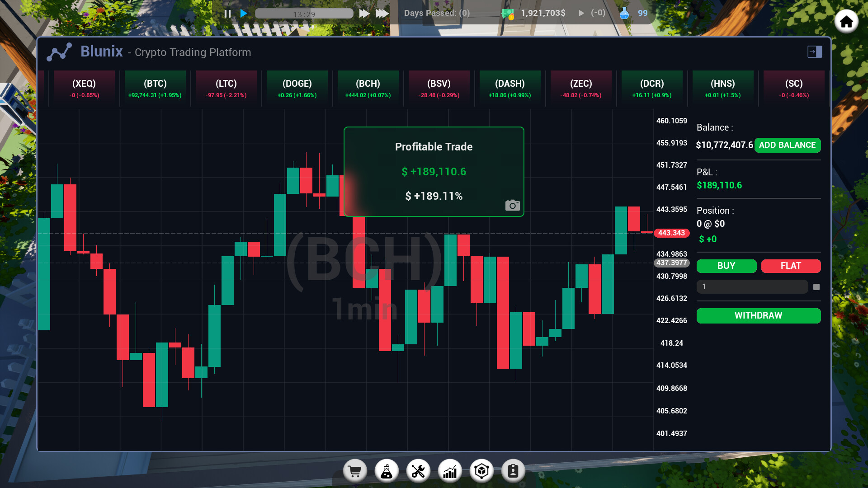Open the statistics chart panel
The width and height of the screenshot is (868, 488).
coord(450,471)
